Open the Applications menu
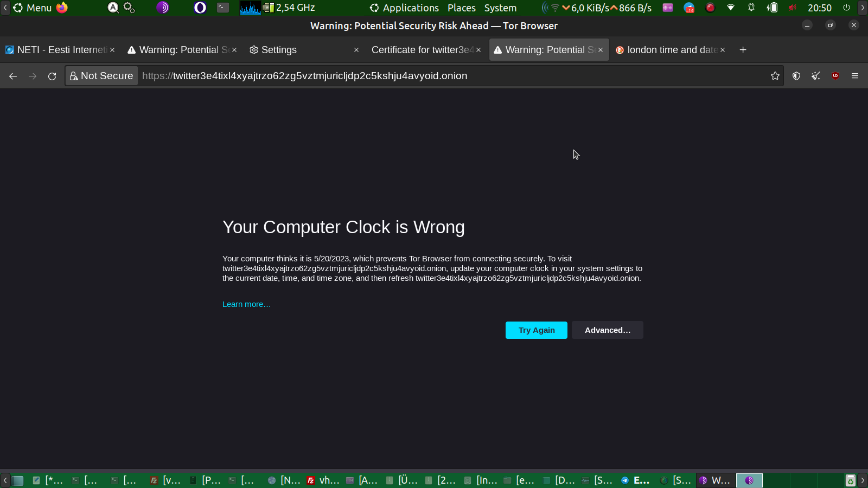Viewport: 868px width, 488px height. coord(404,8)
